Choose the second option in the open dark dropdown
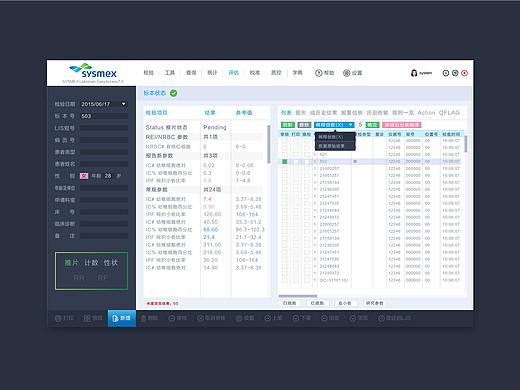Image resolution: width=520 pixels, height=390 pixels. [x=335, y=146]
